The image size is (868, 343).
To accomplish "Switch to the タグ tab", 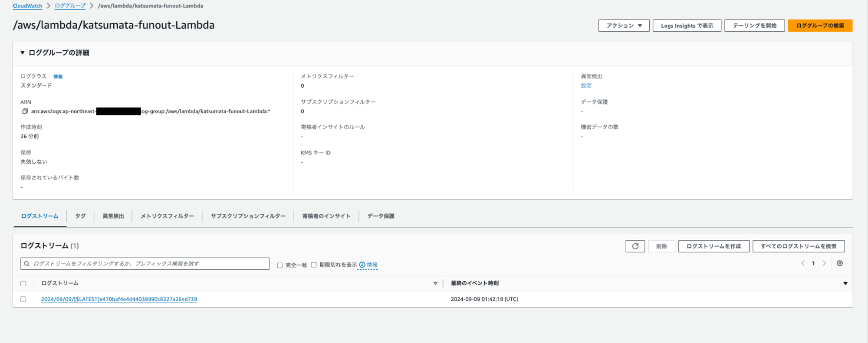I will [x=80, y=216].
